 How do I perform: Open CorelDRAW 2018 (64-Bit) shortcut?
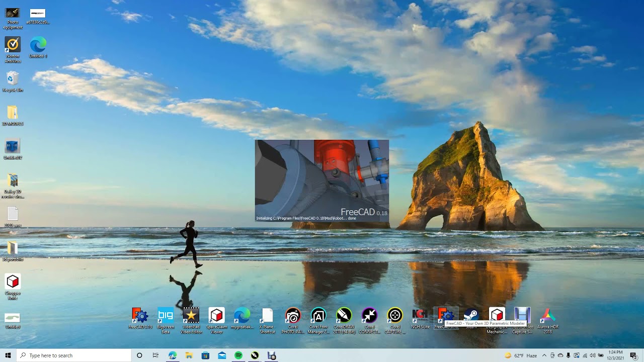pyautogui.click(x=344, y=320)
